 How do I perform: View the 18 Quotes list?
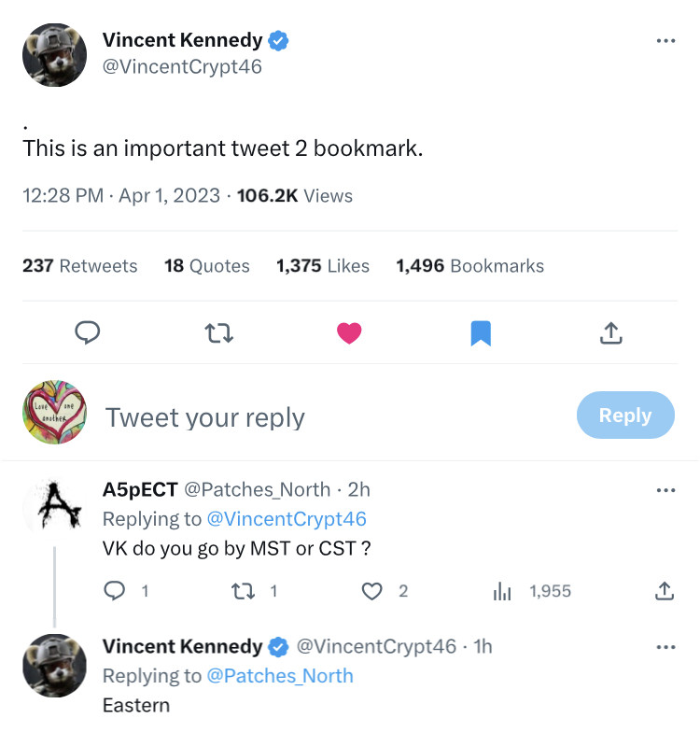tap(206, 266)
